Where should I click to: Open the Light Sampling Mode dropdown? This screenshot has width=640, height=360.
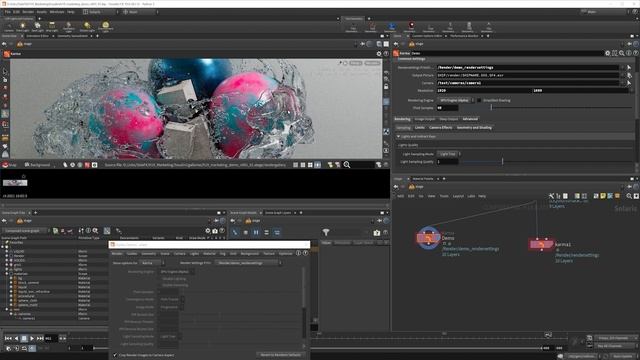coord(449,154)
